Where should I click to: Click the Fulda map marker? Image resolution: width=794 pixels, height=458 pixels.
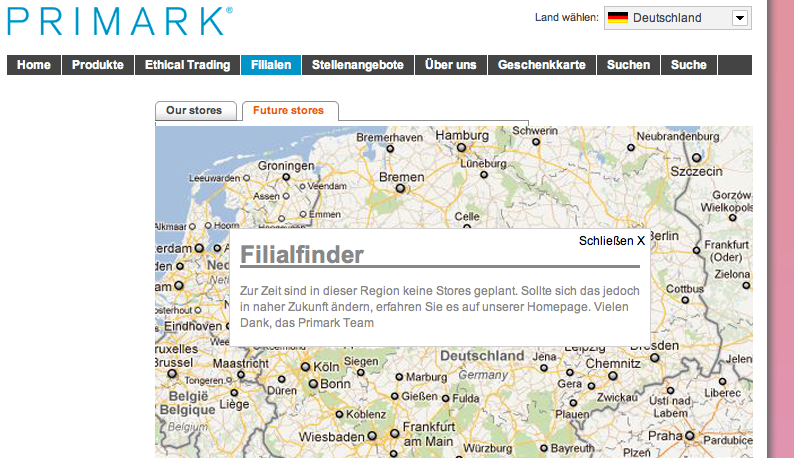tap(446, 399)
